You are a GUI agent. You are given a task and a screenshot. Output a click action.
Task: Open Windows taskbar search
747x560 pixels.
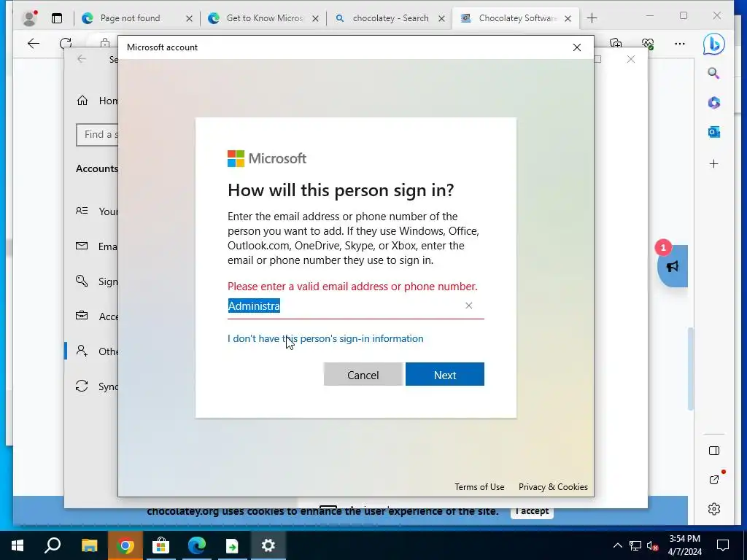pyautogui.click(x=53, y=545)
